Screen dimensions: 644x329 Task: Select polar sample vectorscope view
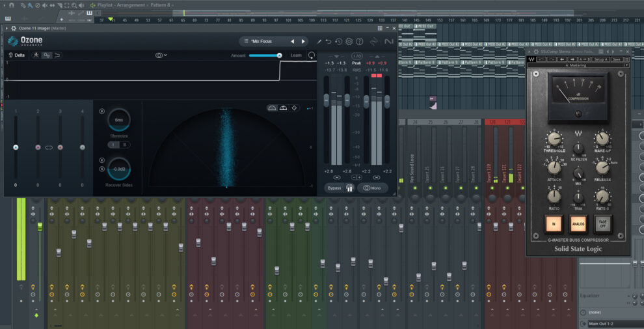point(272,107)
